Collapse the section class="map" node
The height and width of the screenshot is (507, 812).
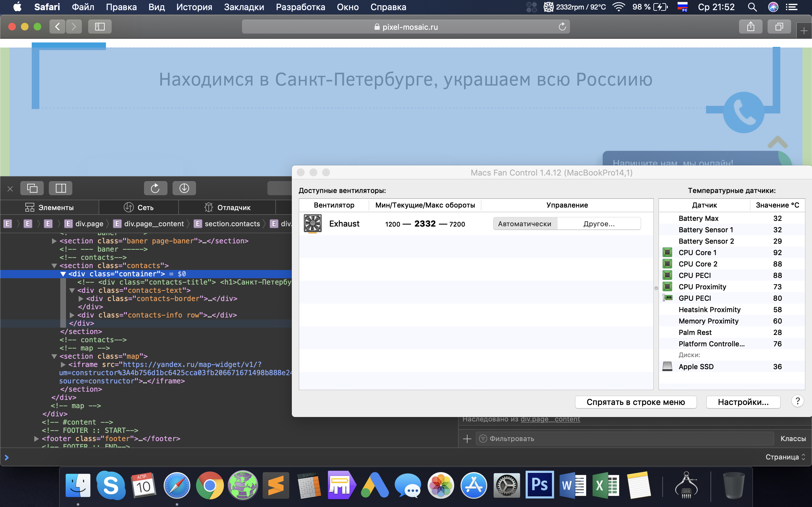[x=54, y=356]
